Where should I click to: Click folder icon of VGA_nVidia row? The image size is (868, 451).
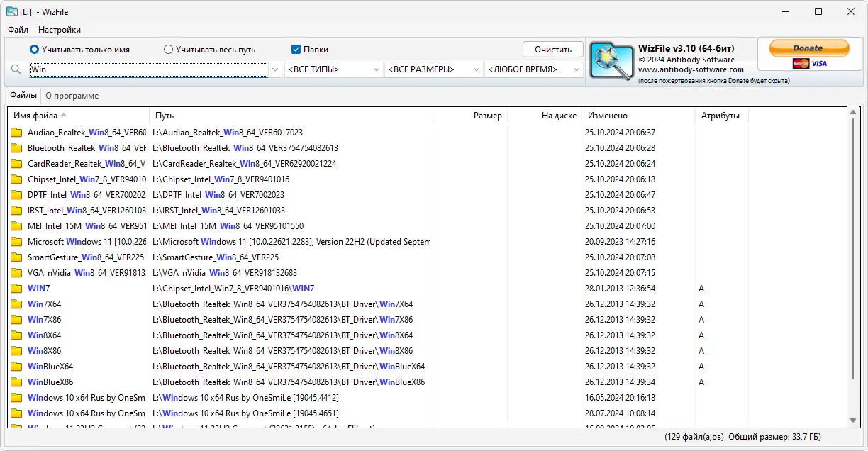coord(16,273)
